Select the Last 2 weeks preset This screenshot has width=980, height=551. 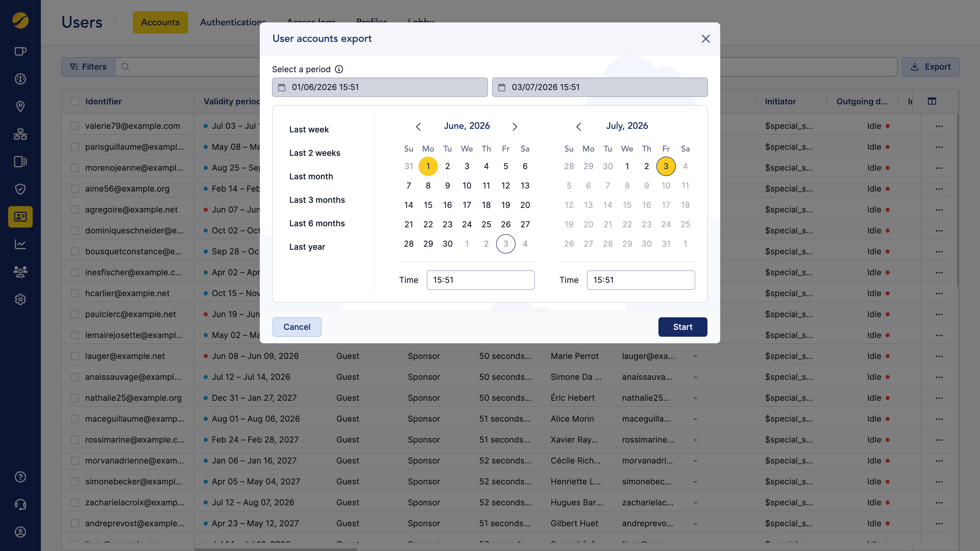315,153
